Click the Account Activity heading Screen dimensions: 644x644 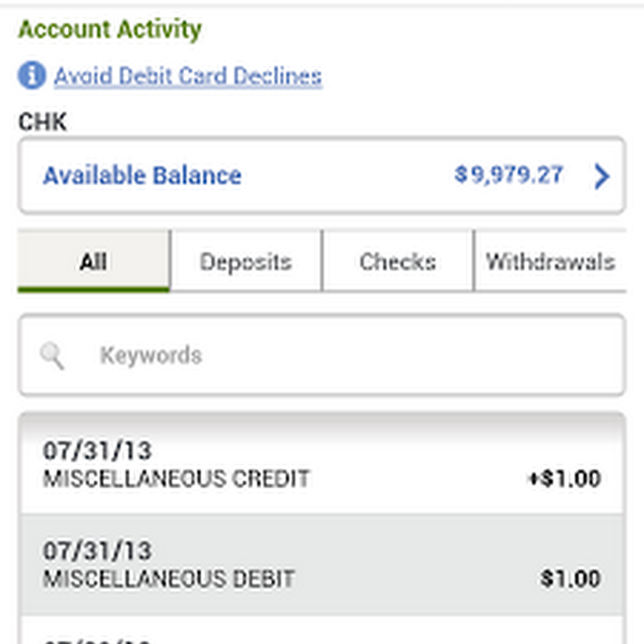(x=109, y=30)
